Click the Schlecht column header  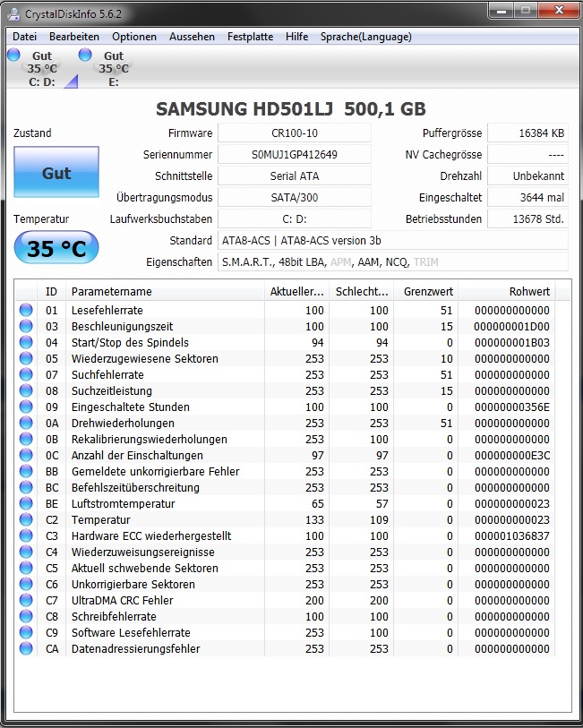(x=361, y=292)
